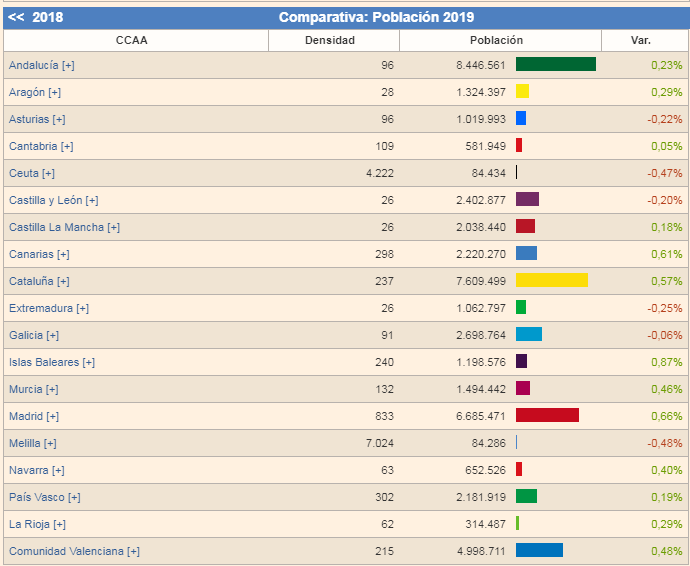Sort by Población column header
The height and width of the screenshot is (566, 690).
click(x=496, y=41)
